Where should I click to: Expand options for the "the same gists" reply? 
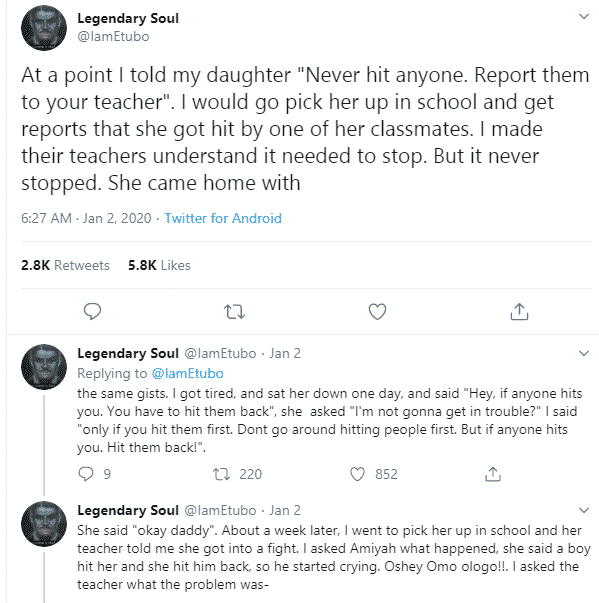tap(584, 353)
